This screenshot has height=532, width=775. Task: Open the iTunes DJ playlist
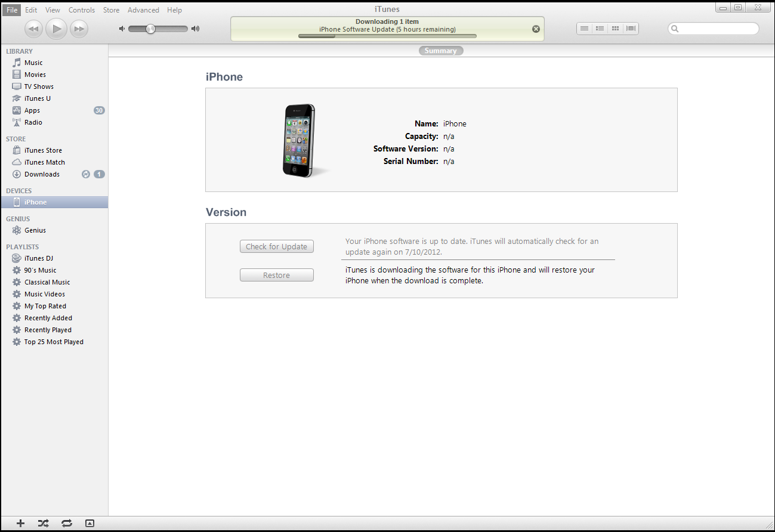54,258
